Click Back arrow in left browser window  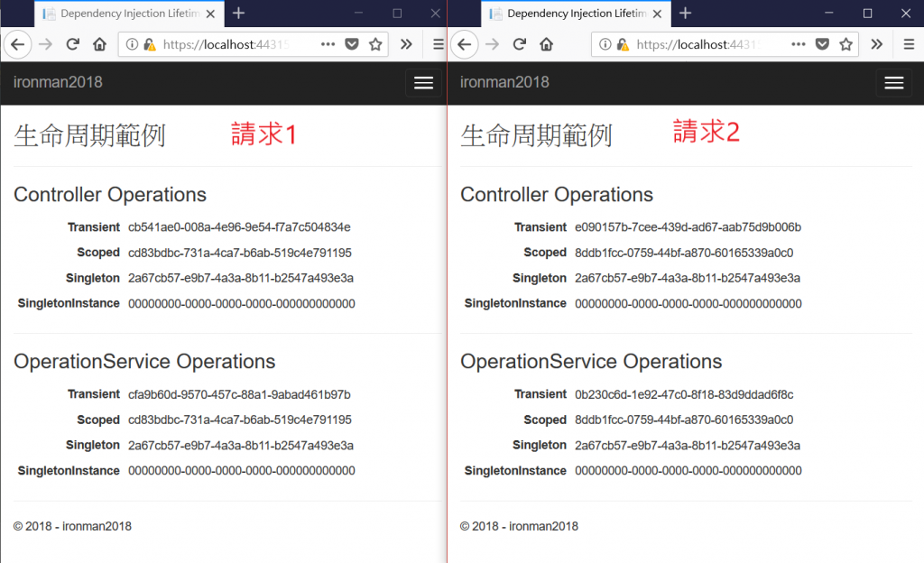[x=18, y=44]
